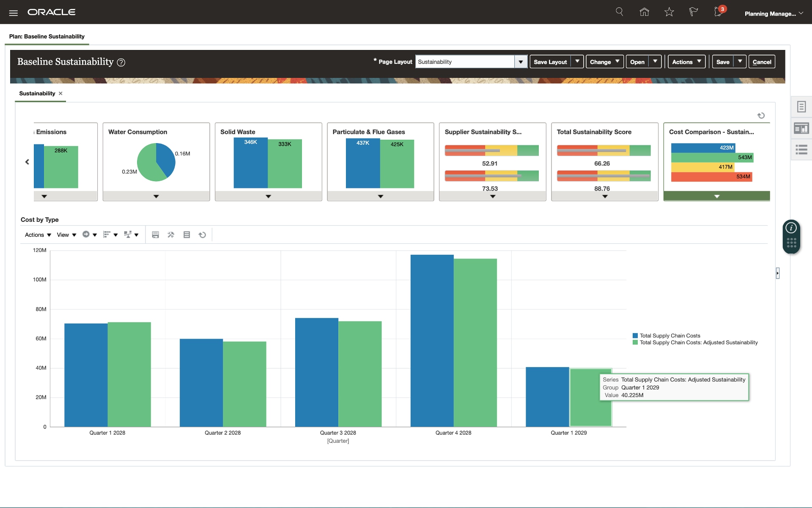Open the Change dropdown button
The height and width of the screenshot is (508, 812).
click(x=604, y=62)
